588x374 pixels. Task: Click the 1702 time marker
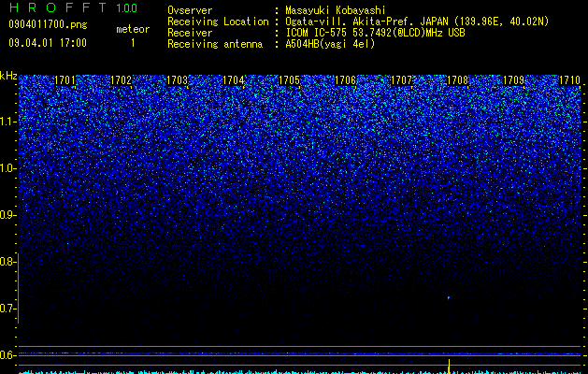(121, 80)
